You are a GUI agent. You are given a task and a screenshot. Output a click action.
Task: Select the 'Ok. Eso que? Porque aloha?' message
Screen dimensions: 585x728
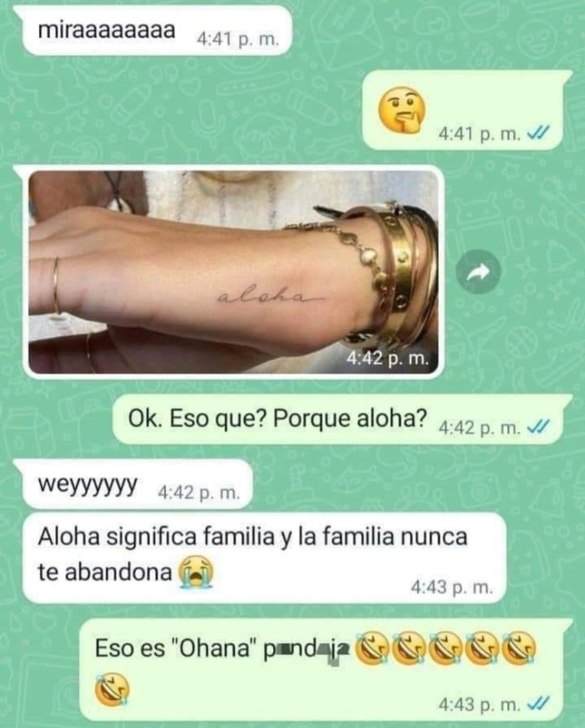pos(338,419)
